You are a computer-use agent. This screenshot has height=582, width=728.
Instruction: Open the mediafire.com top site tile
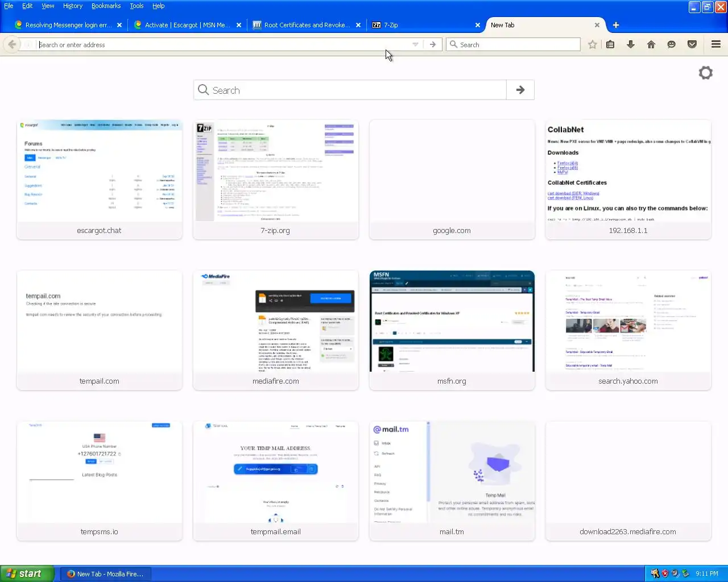276,330
